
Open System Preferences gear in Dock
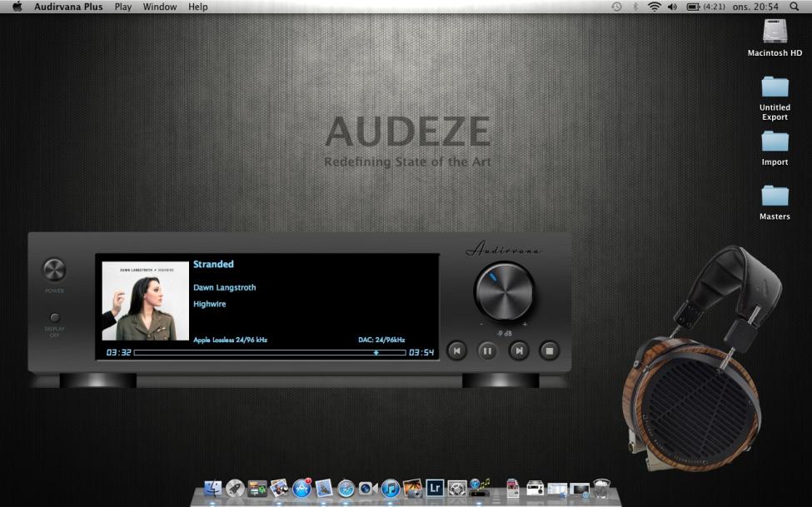[x=456, y=489]
